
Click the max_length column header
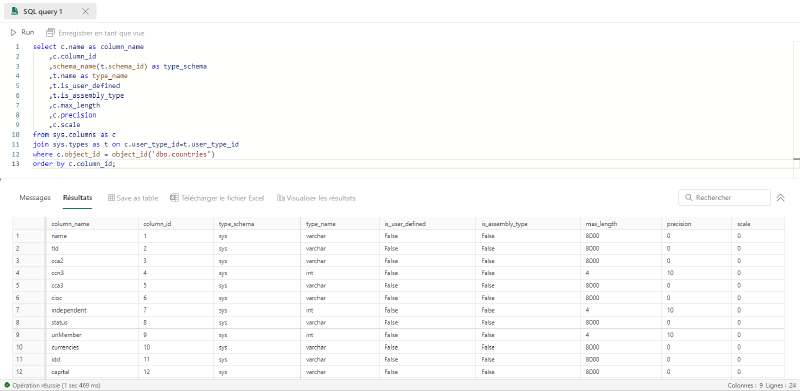[x=621, y=224]
